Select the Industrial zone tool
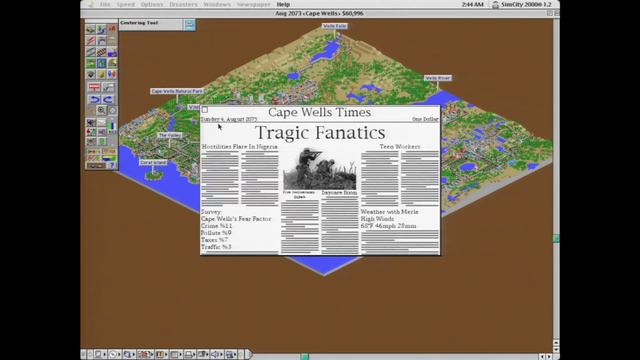 click(x=112, y=63)
